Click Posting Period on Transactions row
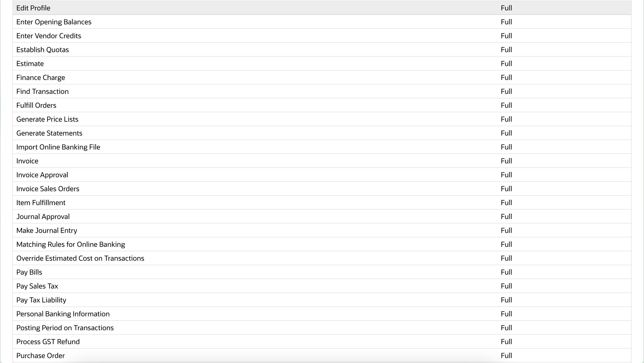644x363 pixels. click(65, 328)
